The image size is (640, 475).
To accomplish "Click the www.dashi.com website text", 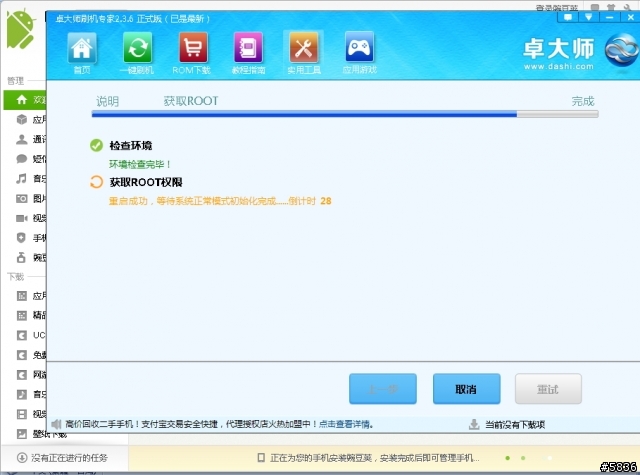I will pos(559,66).
